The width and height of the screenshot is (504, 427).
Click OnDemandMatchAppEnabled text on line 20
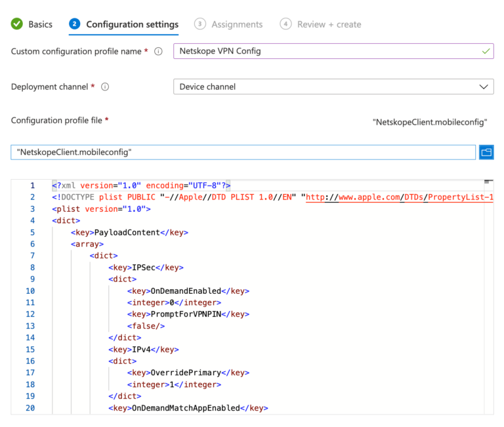coord(186,408)
